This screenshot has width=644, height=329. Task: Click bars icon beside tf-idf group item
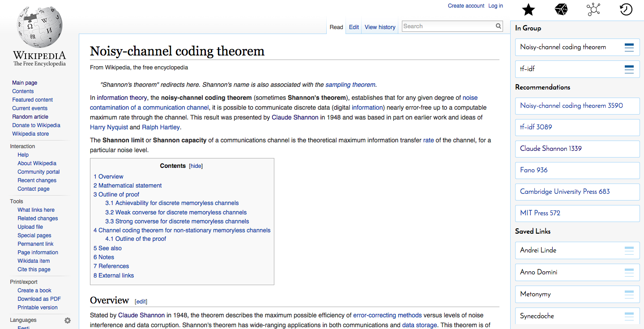point(629,69)
